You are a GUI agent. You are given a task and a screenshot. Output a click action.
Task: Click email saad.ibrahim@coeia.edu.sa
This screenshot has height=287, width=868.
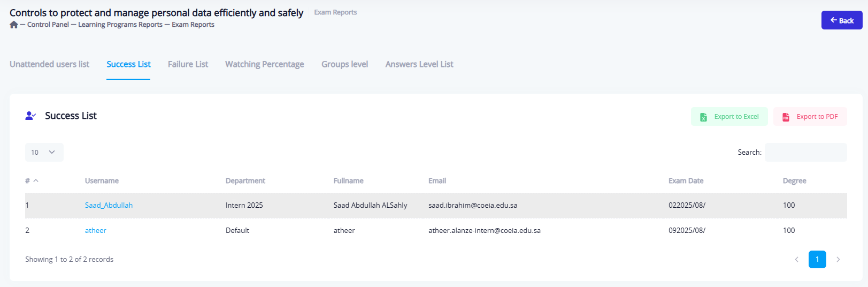(x=473, y=205)
